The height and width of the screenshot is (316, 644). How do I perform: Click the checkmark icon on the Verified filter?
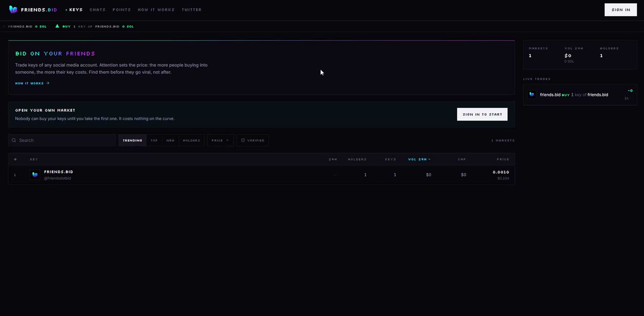tap(243, 141)
